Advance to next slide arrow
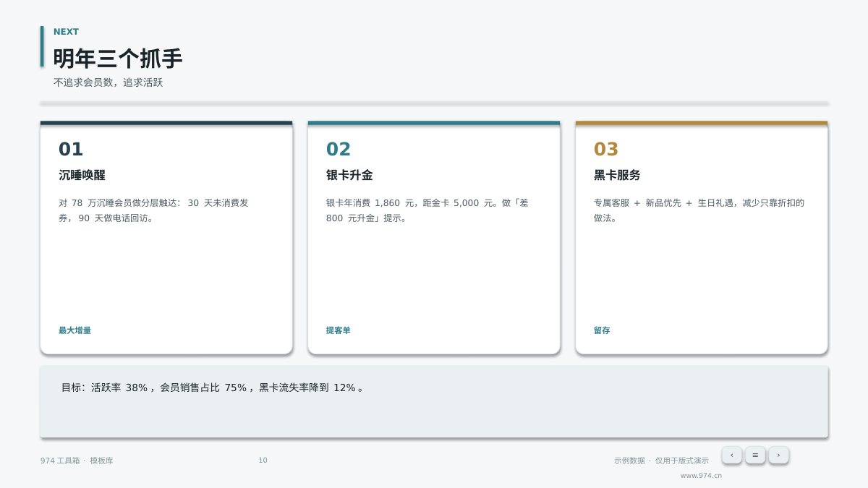This screenshot has height=488, width=868. (x=778, y=455)
